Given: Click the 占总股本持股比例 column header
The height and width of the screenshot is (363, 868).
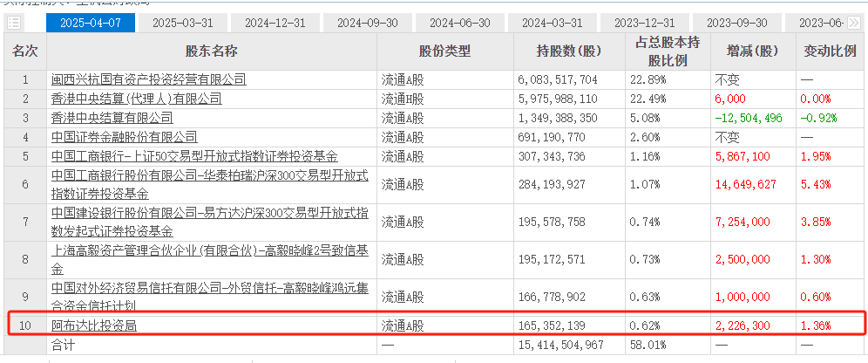Looking at the screenshot, I should 667,51.
